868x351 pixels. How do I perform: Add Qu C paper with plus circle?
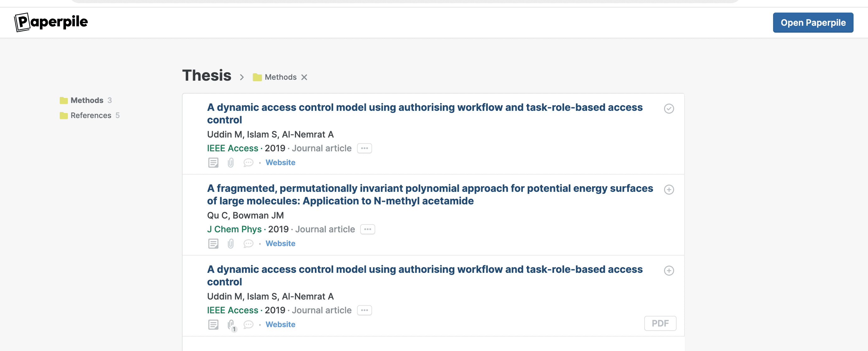(x=668, y=189)
